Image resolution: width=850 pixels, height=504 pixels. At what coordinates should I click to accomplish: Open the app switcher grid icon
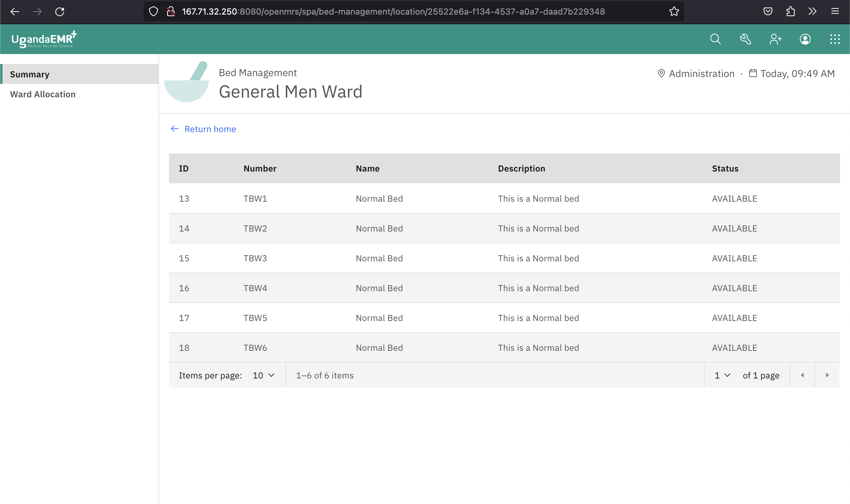[835, 39]
